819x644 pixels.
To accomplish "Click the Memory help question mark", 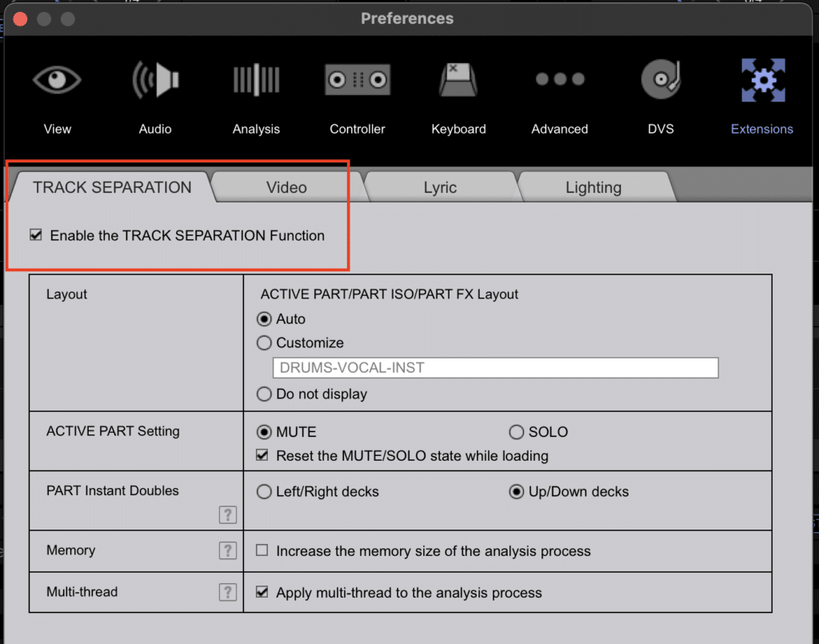I will click(228, 550).
